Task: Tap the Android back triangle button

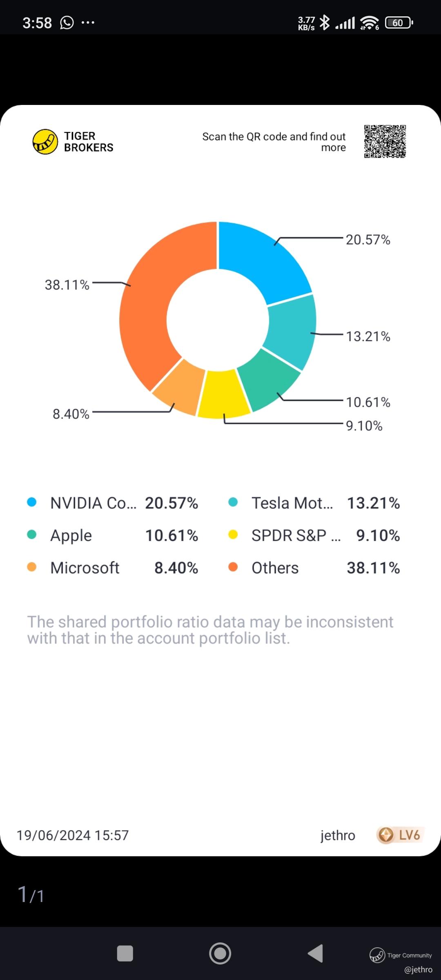Action: point(316,953)
